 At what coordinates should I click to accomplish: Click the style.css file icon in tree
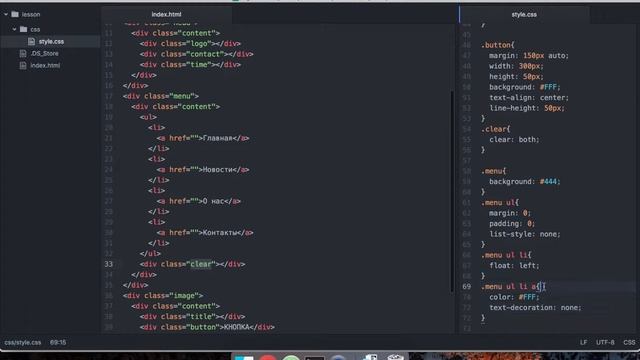pos(31,42)
